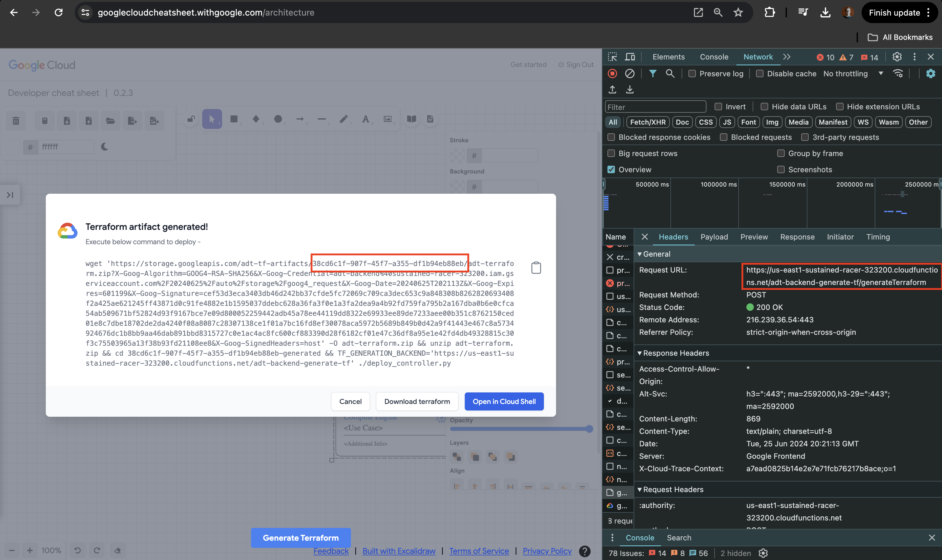
Task: Click the Download terraform button
Action: [417, 401]
